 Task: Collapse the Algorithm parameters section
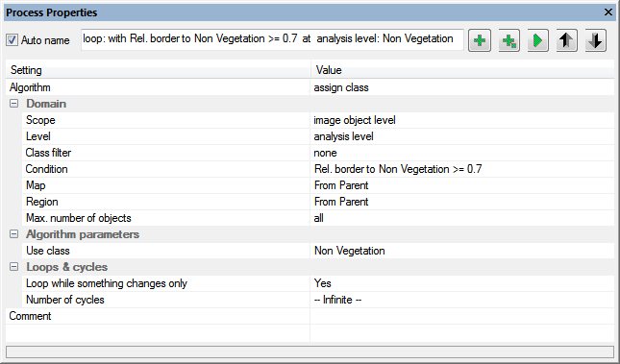point(13,234)
